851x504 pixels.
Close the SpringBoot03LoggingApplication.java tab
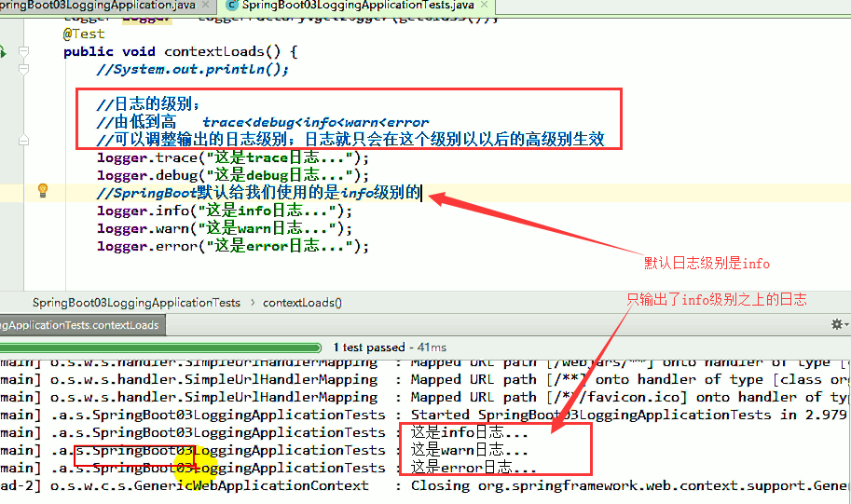205,5
